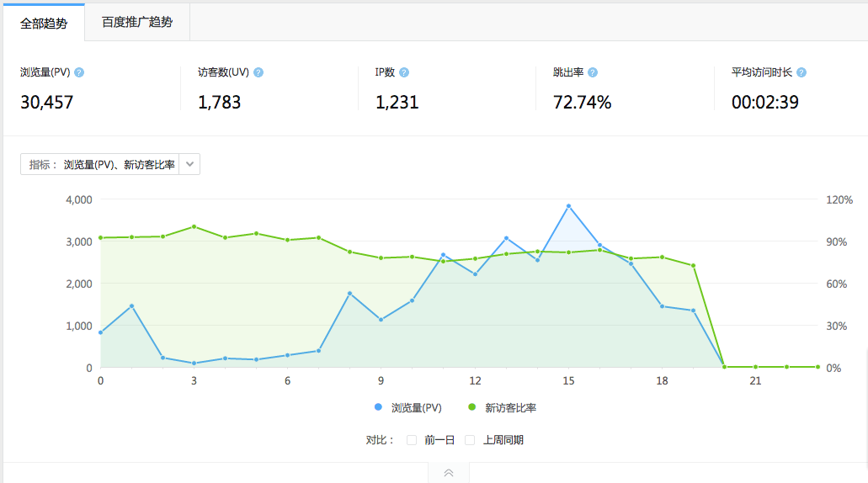
Task: Click help icon beside IP数
Action: [x=404, y=72]
